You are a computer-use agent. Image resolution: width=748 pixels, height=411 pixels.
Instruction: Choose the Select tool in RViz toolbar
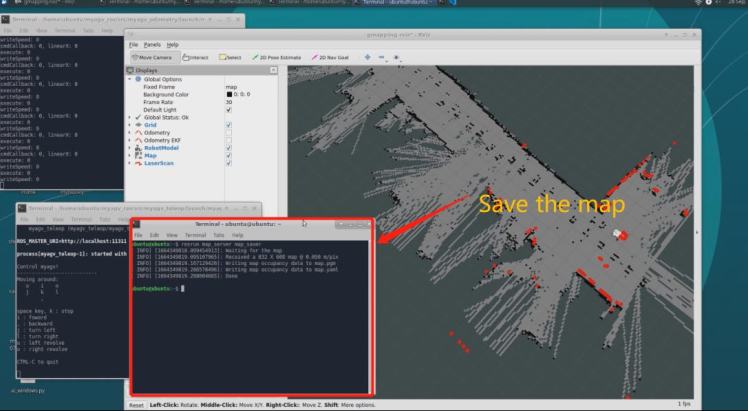pyautogui.click(x=231, y=57)
